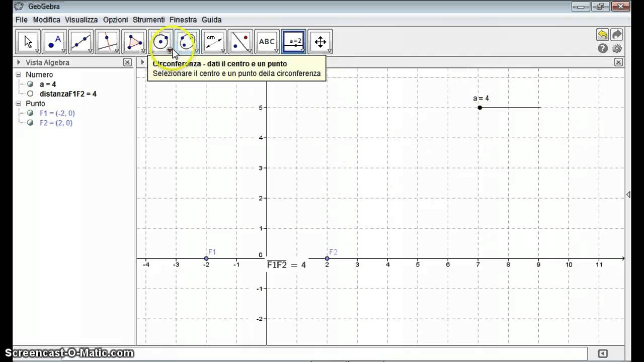Select the Polygon tool
644x362 pixels.
coord(134,42)
